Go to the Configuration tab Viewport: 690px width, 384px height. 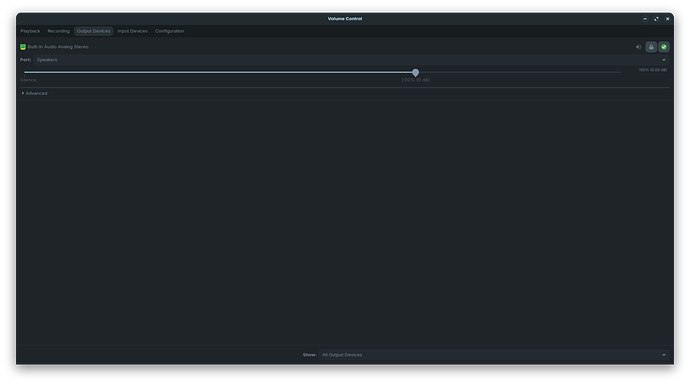169,31
